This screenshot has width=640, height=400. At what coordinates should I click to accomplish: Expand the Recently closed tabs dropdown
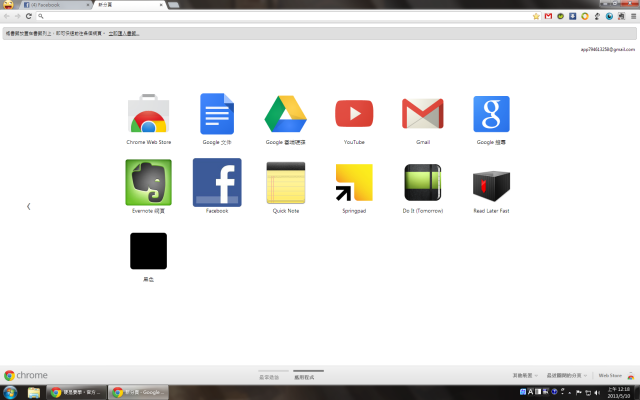coord(567,376)
